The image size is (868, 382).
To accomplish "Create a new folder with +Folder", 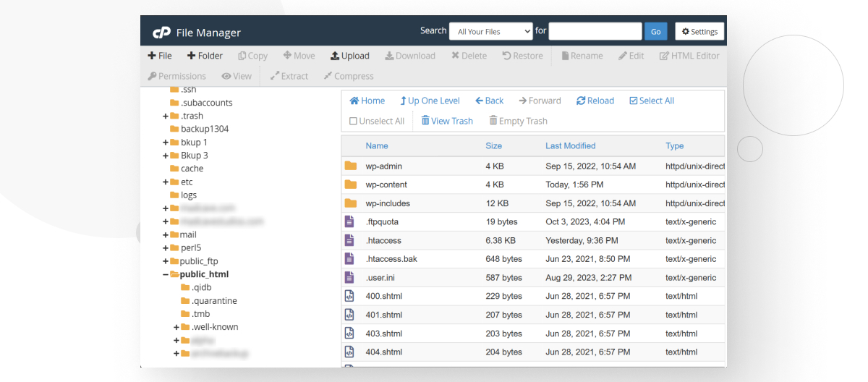I will [x=192, y=56].
